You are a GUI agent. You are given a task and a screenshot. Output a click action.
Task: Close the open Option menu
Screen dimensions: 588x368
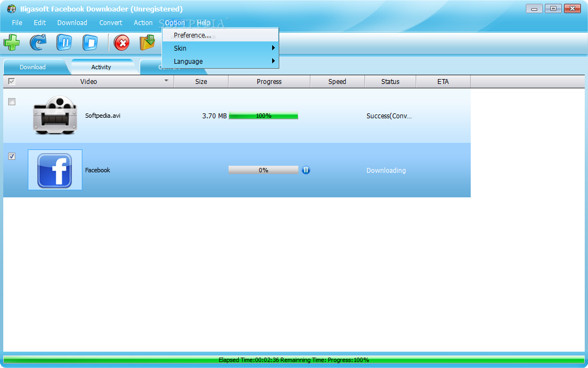pyautogui.click(x=175, y=22)
